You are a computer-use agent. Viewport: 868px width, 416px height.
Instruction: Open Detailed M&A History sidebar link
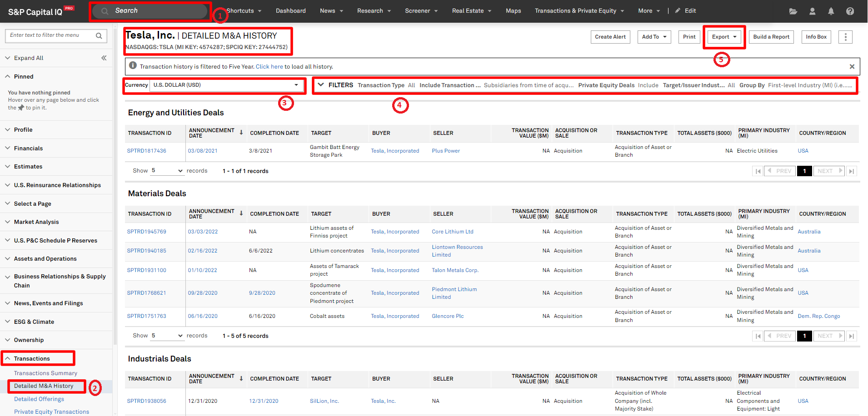[x=44, y=386]
